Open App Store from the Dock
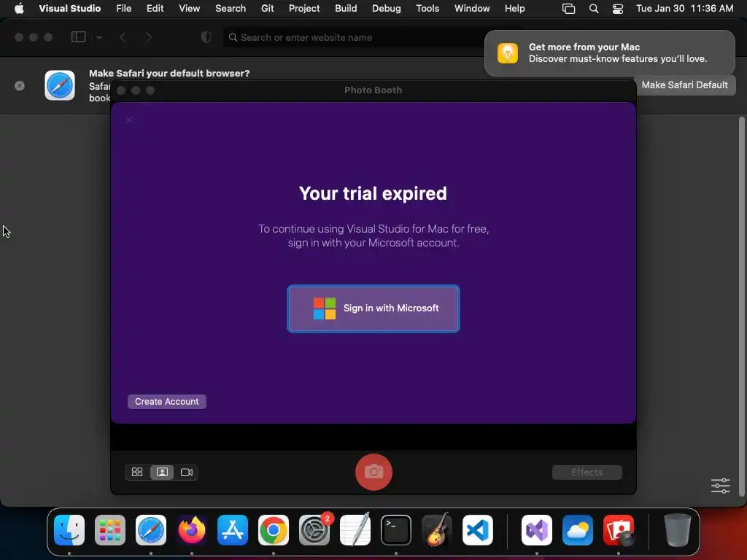 pos(233,530)
